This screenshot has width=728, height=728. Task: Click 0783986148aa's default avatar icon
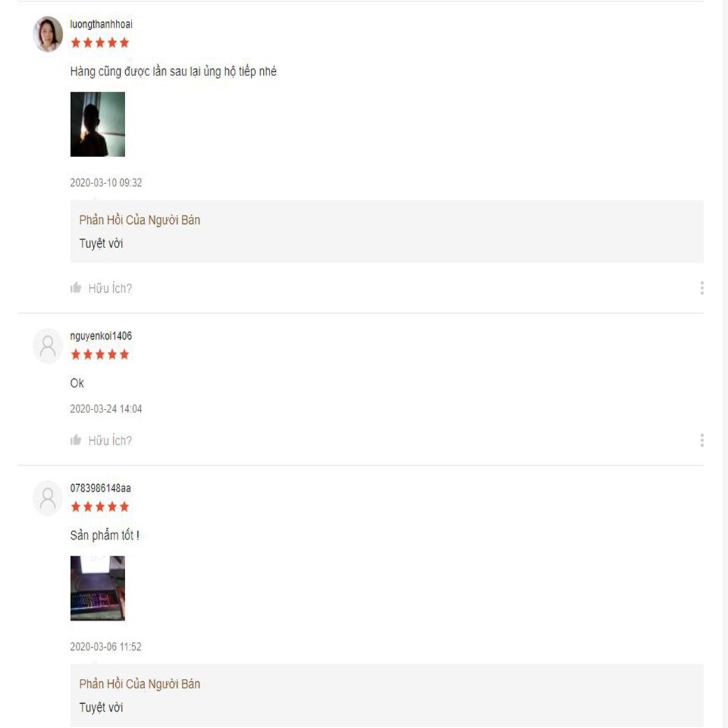[48, 498]
